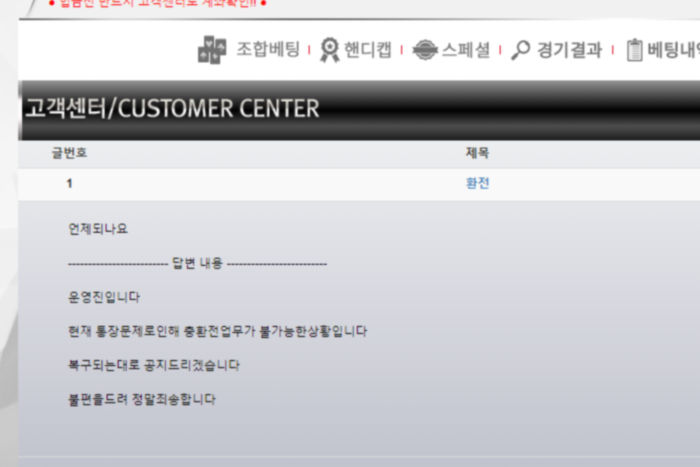Click the 경기결과 magnifier icon

coord(521,50)
